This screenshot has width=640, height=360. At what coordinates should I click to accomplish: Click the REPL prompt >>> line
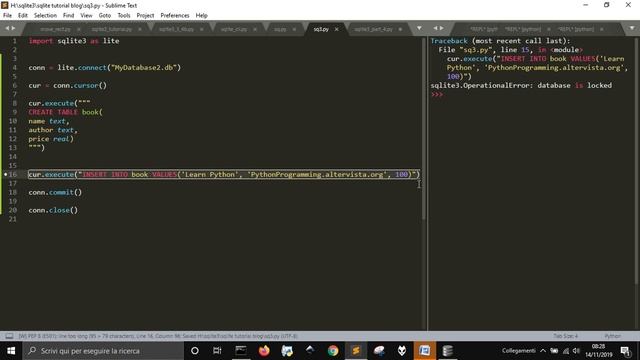coord(437,94)
